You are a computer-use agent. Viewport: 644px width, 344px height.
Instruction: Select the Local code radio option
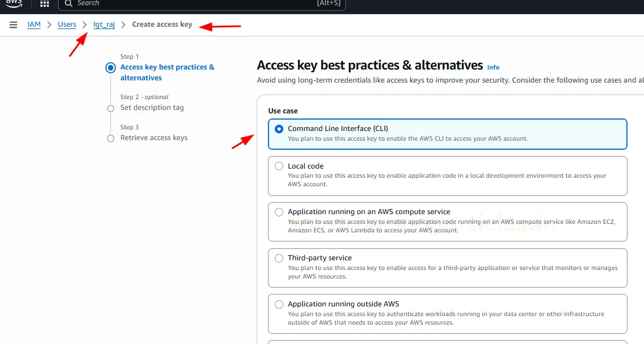279,166
